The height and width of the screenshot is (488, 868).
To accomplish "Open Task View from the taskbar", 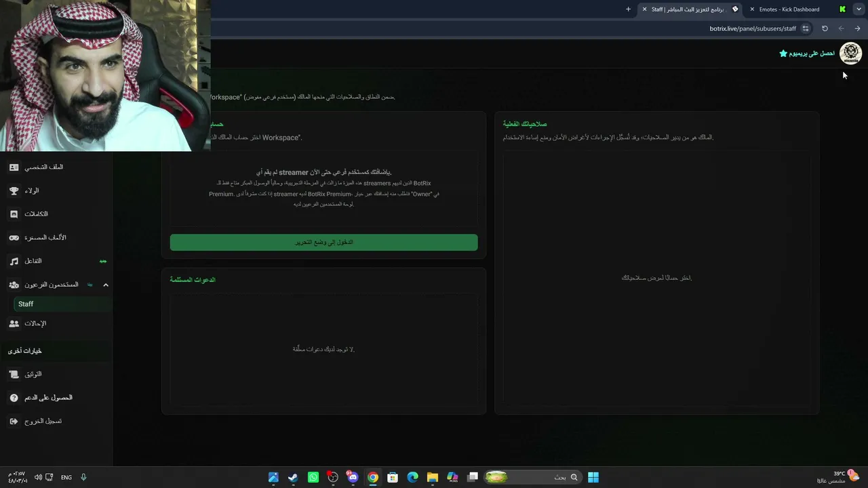I will click(x=473, y=477).
